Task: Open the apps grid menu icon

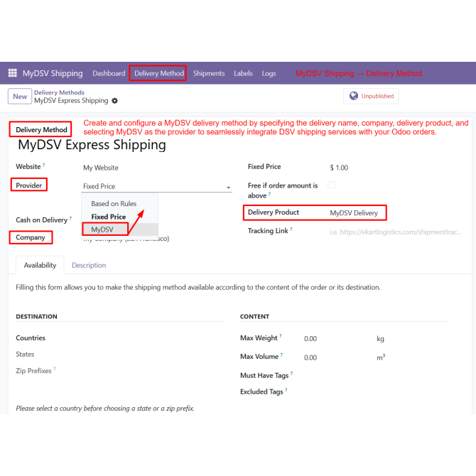Action: (x=13, y=73)
